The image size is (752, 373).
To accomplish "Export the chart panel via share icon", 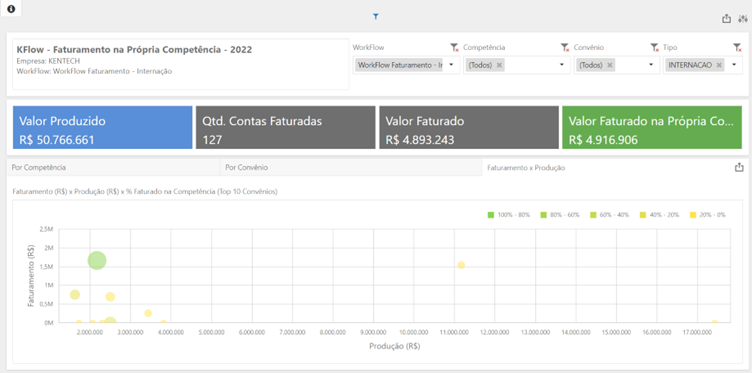I will pos(739,167).
